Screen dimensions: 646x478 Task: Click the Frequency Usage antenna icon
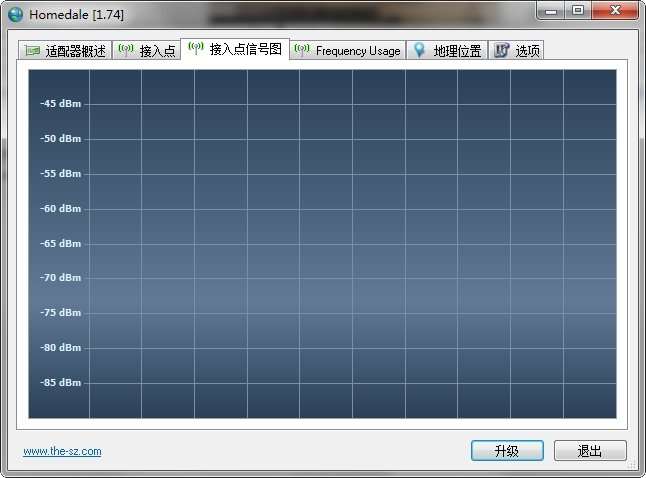[x=302, y=50]
